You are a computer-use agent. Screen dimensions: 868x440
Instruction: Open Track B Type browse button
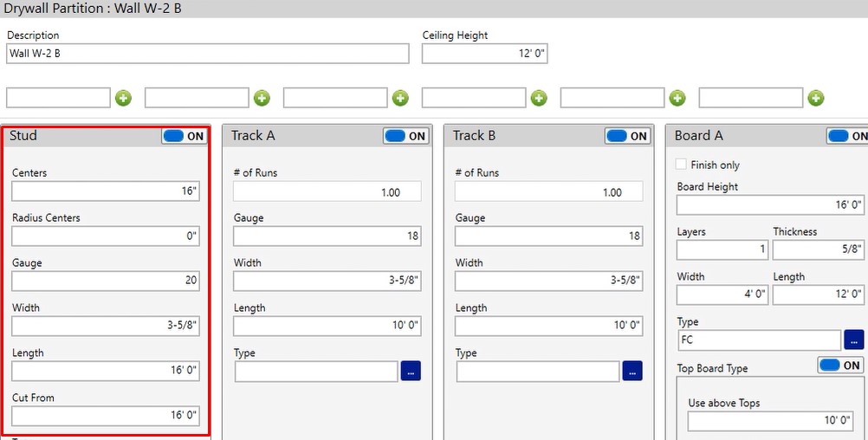[632, 371]
